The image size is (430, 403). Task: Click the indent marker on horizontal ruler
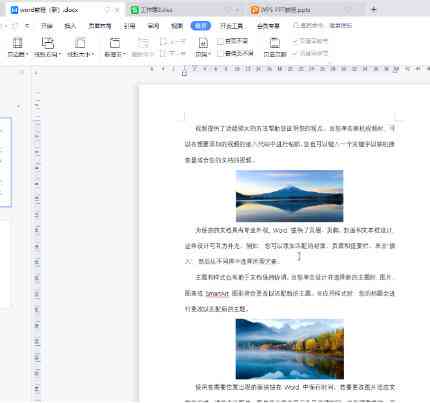pyautogui.click(x=184, y=74)
